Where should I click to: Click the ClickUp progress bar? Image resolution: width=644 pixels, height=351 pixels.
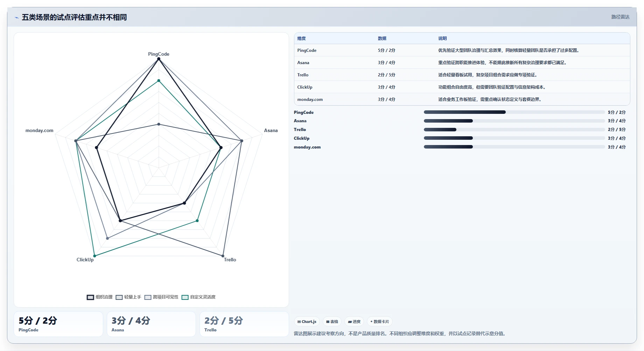click(514, 138)
